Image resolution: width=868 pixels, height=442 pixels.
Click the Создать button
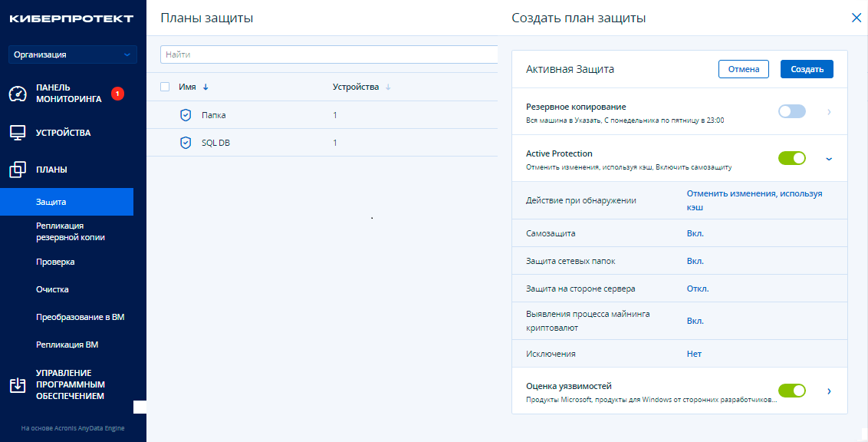(x=806, y=68)
